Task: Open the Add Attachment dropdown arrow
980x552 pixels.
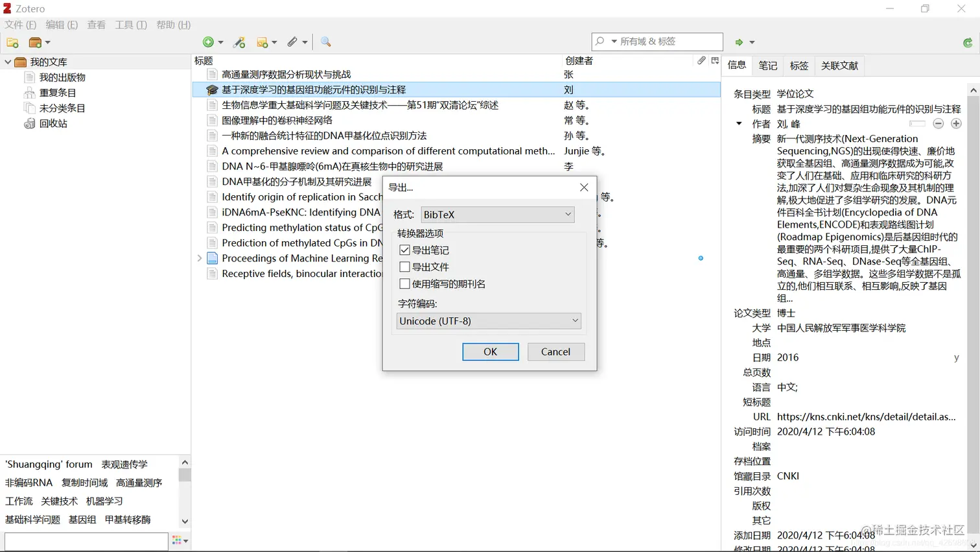Action: (x=305, y=42)
